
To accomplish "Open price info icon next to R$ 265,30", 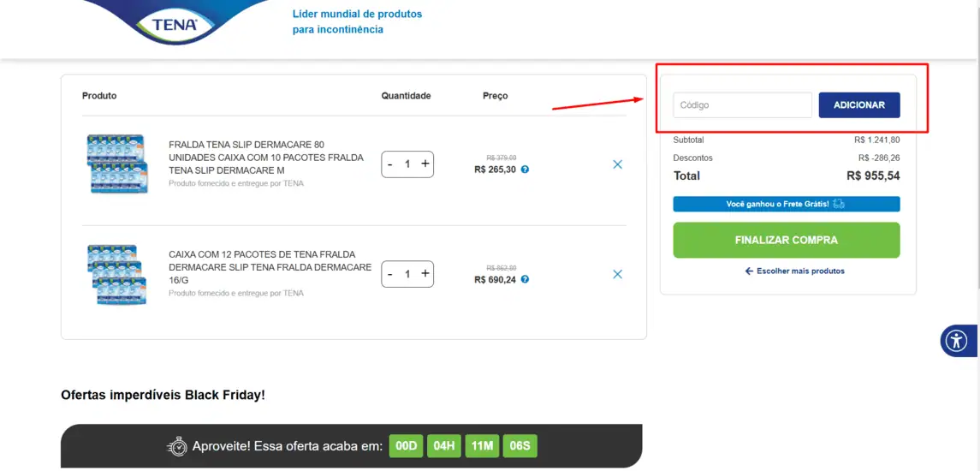I will click(525, 170).
